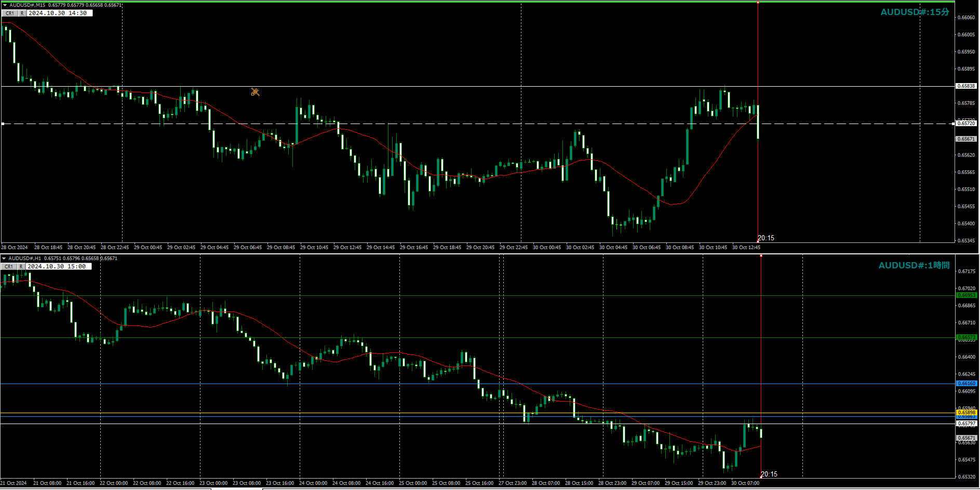The width and height of the screenshot is (980, 490).
Task: Select the green 0.66953 level label
Action: point(966,295)
